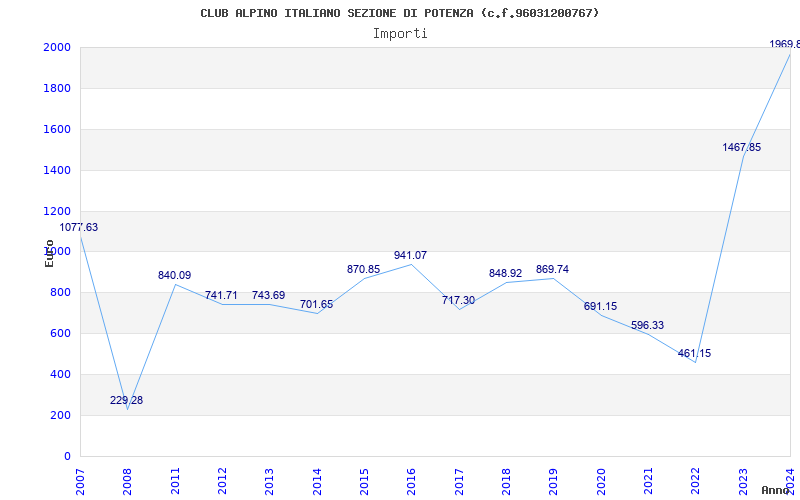Click the 2015 x-axis year
The image size is (800, 500).
(x=364, y=482)
